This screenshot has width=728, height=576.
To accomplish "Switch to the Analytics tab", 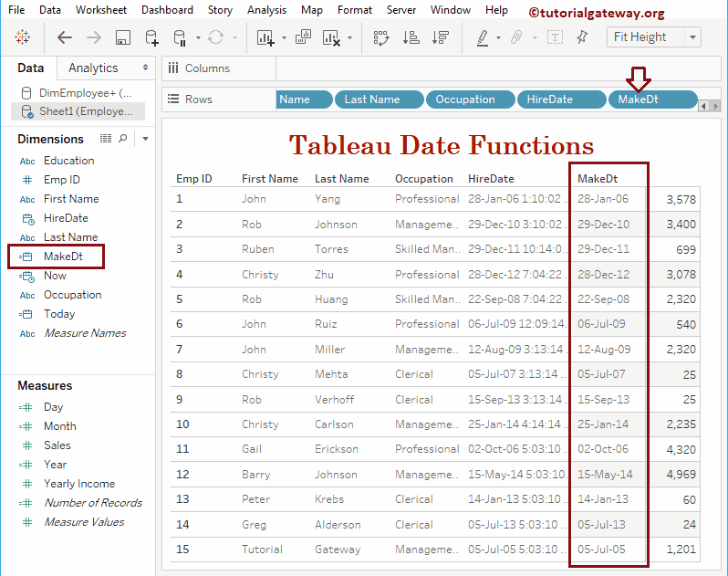I will click(93, 68).
